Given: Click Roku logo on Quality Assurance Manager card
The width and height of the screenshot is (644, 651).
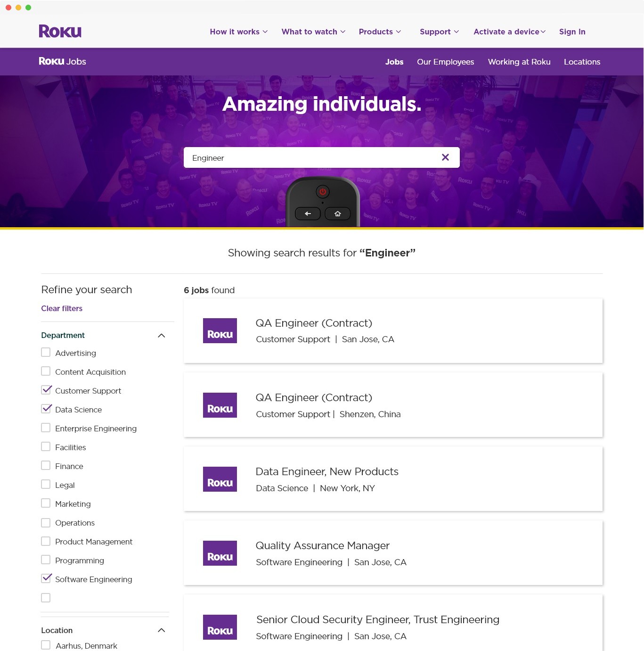Looking at the screenshot, I should tap(220, 553).
